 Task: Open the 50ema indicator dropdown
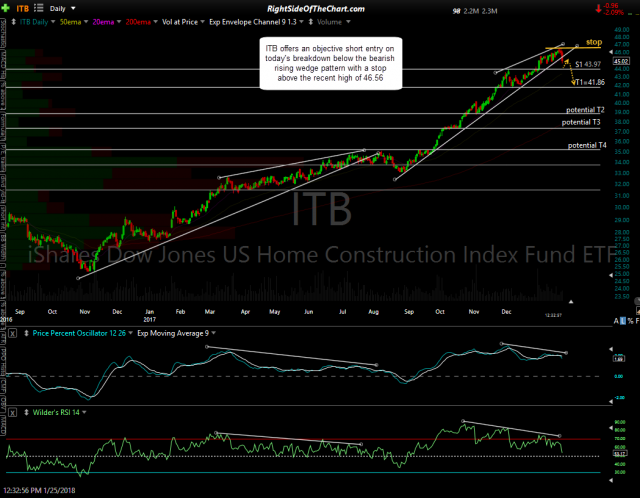[x=74, y=22]
